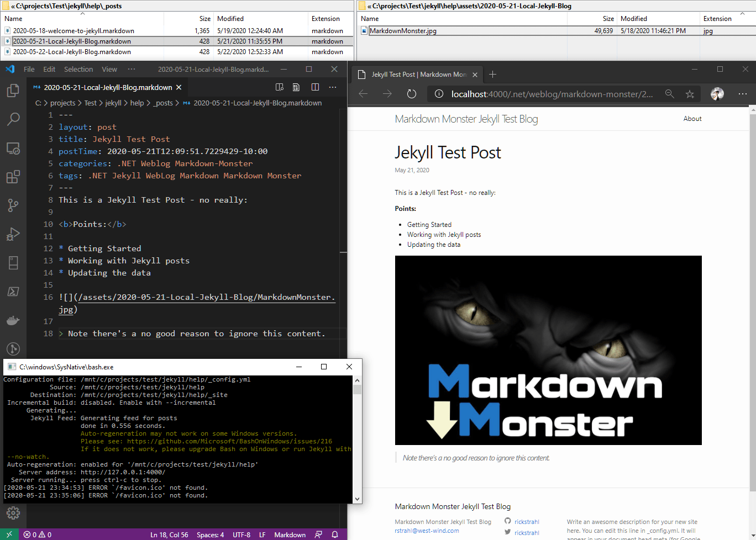Open Remote Explorer in VS Code activity bar
This screenshot has width=756, height=540.
(13, 148)
